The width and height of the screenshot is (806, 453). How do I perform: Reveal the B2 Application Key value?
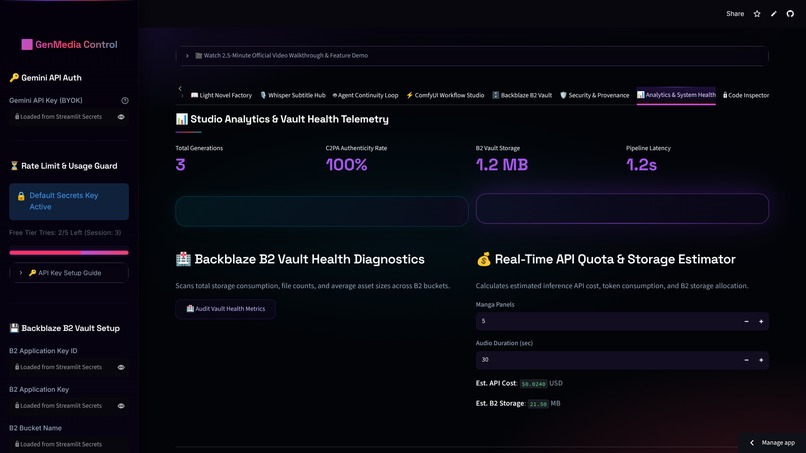pyautogui.click(x=121, y=406)
